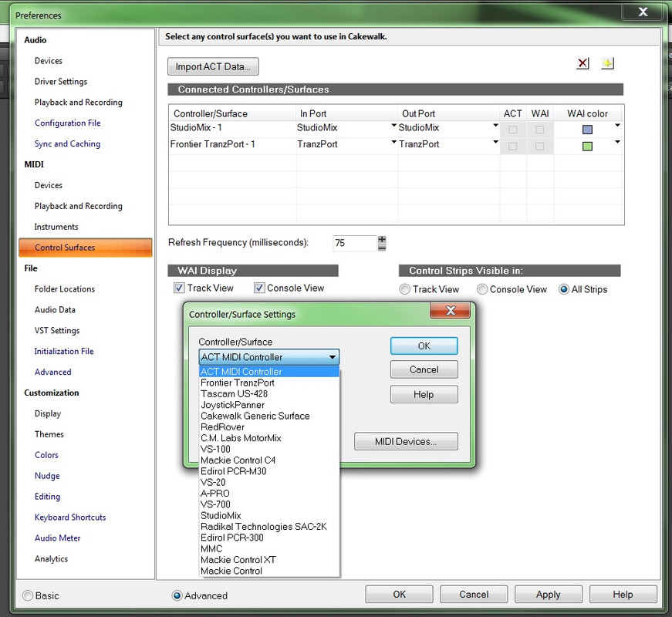
Task: Choose Tascam US-428 from the list
Action: tap(269, 394)
